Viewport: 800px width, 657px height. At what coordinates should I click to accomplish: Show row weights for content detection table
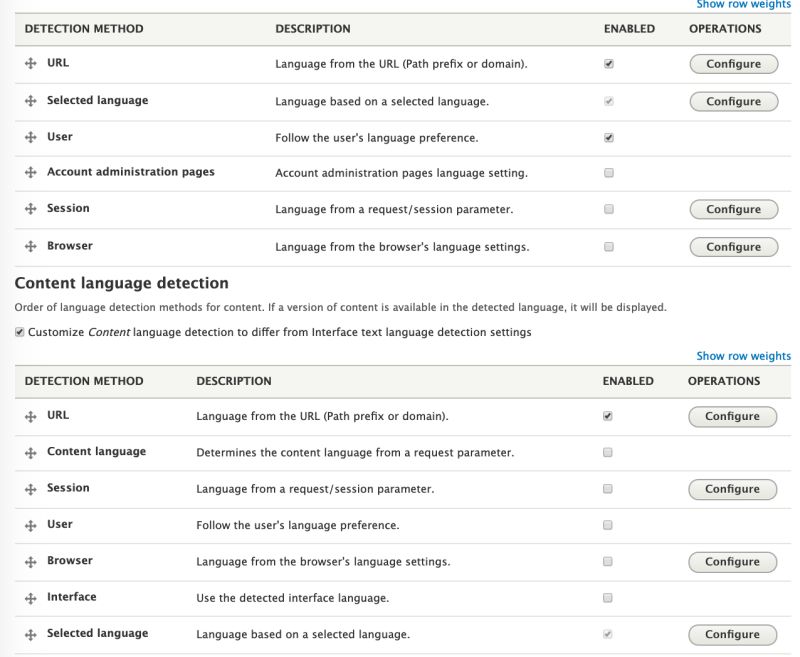[x=743, y=356]
